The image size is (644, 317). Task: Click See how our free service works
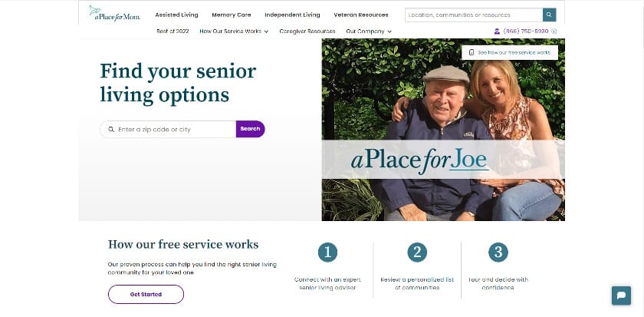click(509, 53)
